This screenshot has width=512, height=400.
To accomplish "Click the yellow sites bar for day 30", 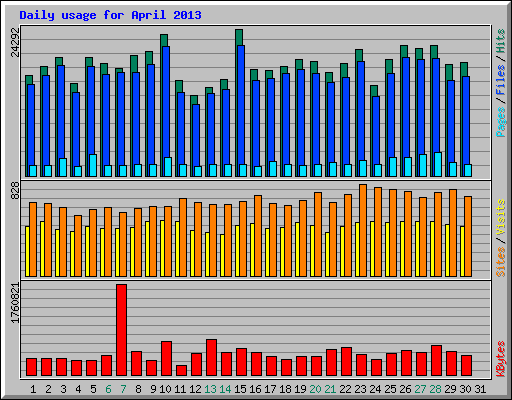I will pyautogui.click(x=462, y=251).
